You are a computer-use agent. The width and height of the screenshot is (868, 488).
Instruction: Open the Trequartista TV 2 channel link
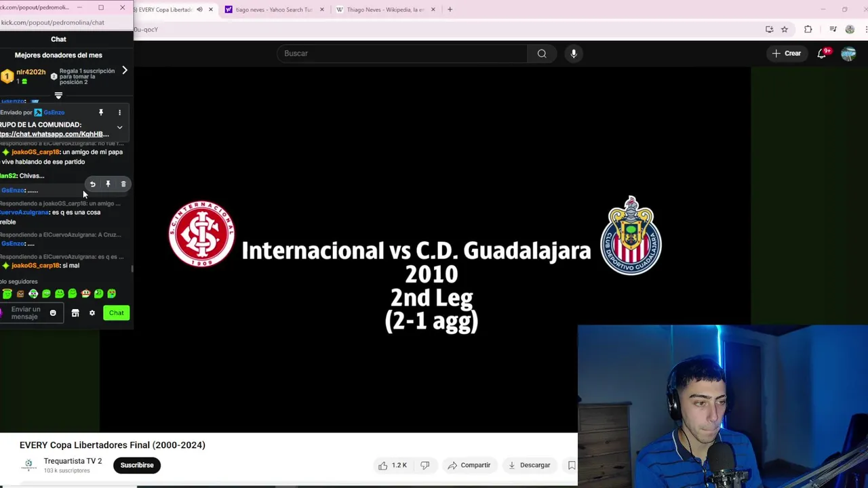point(73,461)
